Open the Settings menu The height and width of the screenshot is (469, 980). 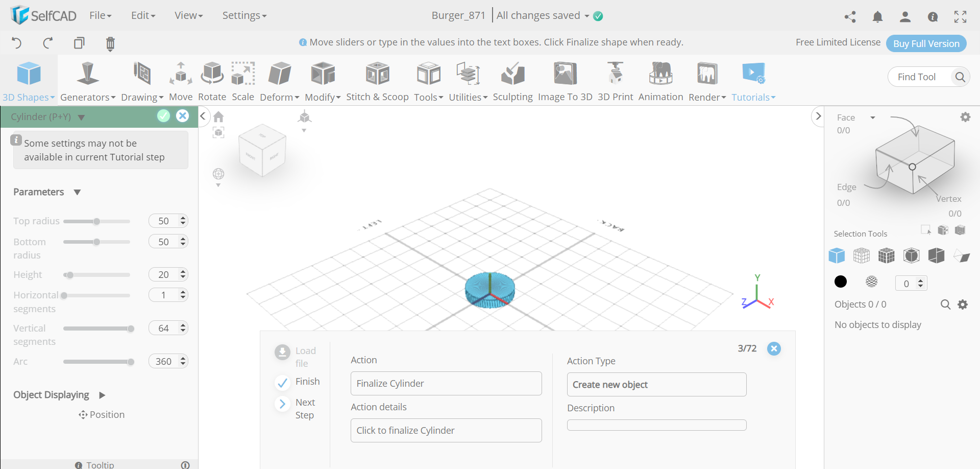point(244,15)
